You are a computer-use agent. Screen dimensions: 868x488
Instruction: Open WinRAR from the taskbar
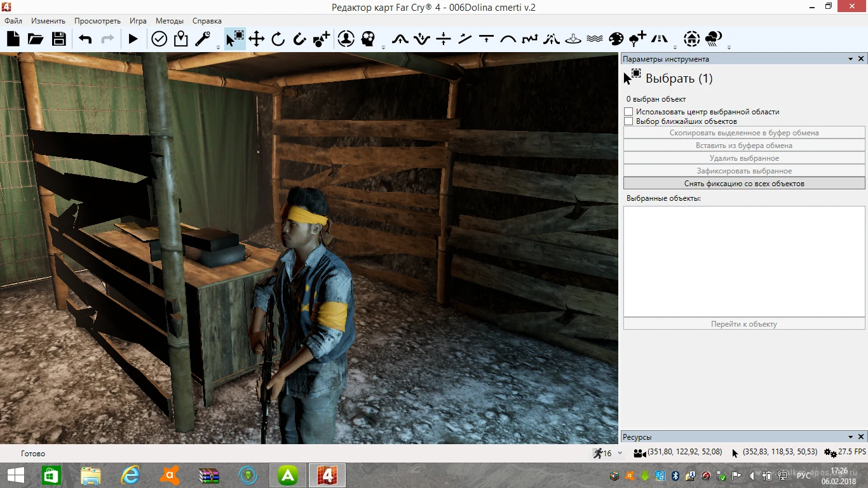tap(208, 475)
